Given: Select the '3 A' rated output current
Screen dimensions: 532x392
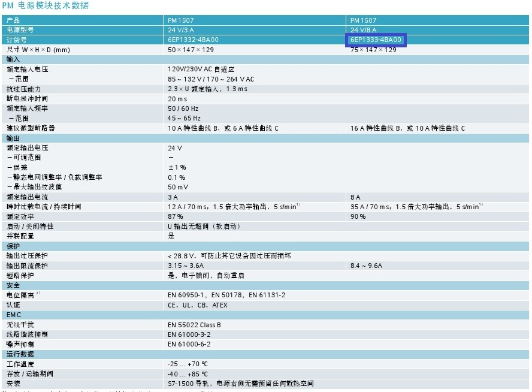Looking at the screenshot, I should [x=173, y=197].
